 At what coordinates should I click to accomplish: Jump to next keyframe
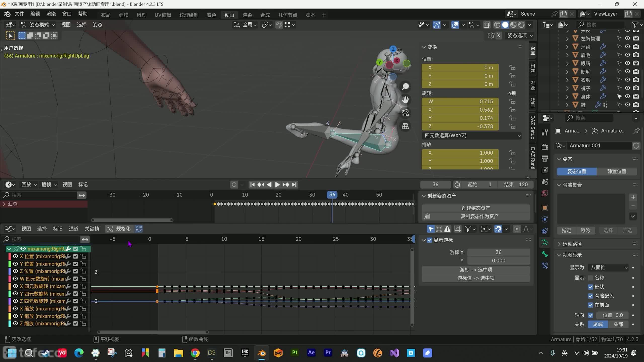(286, 185)
